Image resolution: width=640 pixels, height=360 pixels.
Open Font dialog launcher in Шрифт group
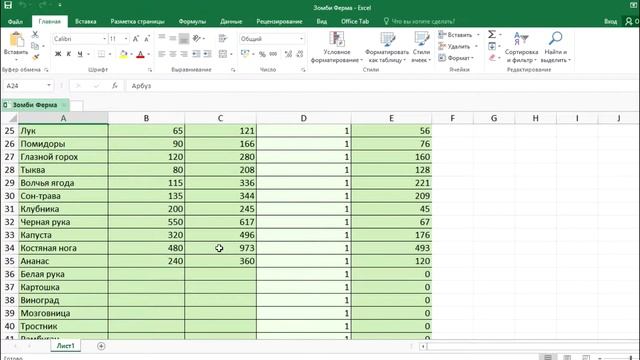(150, 70)
